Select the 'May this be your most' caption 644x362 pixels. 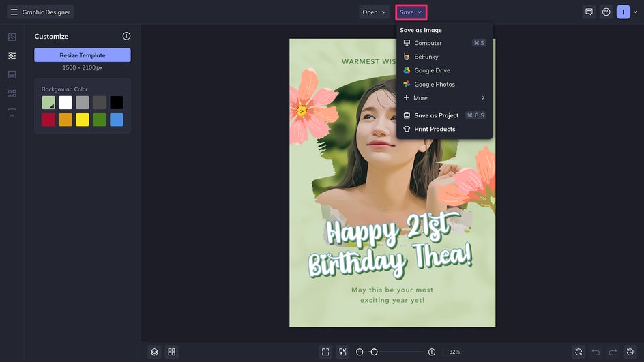pyautogui.click(x=392, y=290)
